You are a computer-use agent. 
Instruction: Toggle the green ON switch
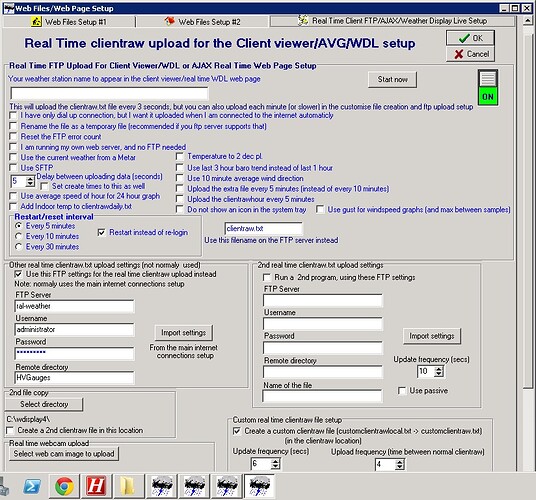click(x=488, y=87)
